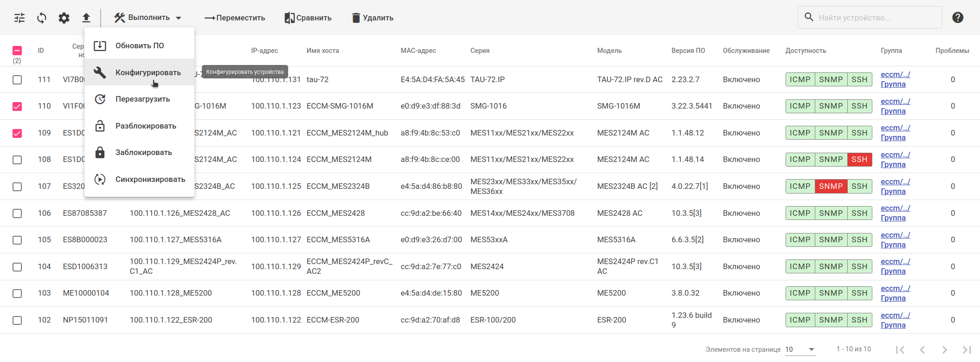980x362 pixels.
Task: Open the group link for device 102
Action: coord(895,320)
